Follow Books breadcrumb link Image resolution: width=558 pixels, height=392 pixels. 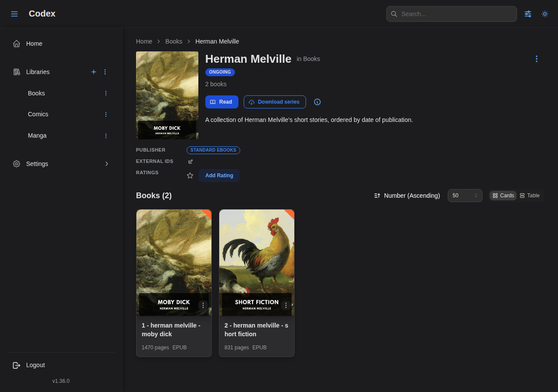click(x=174, y=41)
